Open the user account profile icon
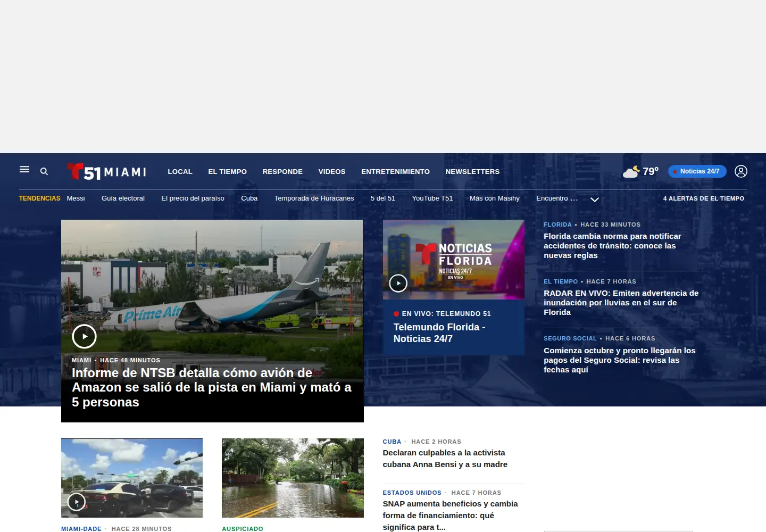Viewport: 766px width, 532px height. pyautogui.click(x=741, y=171)
